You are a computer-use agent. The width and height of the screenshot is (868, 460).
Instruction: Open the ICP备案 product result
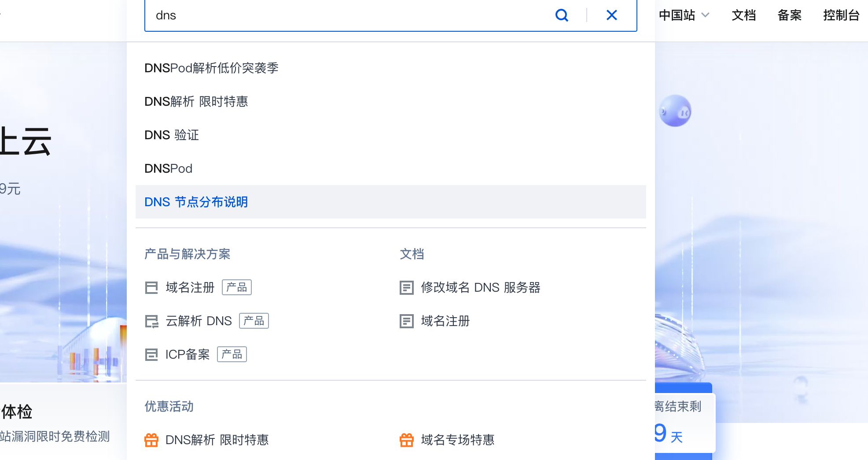click(188, 355)
